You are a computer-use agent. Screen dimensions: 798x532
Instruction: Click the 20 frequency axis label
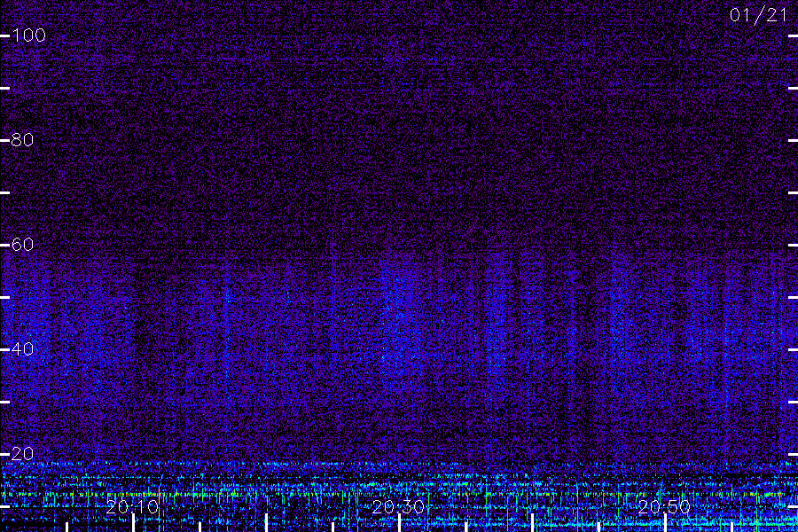click(22, 454)
